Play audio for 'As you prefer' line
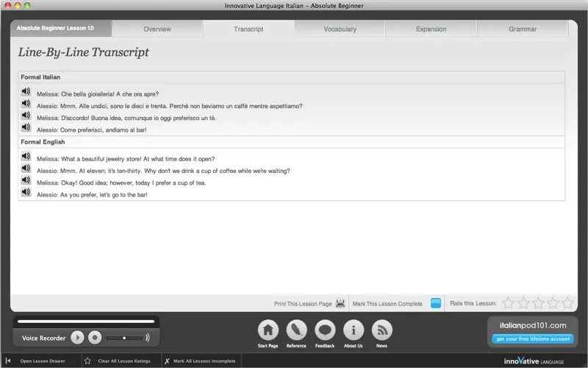588x368 pixels. [x=26, y=193]
